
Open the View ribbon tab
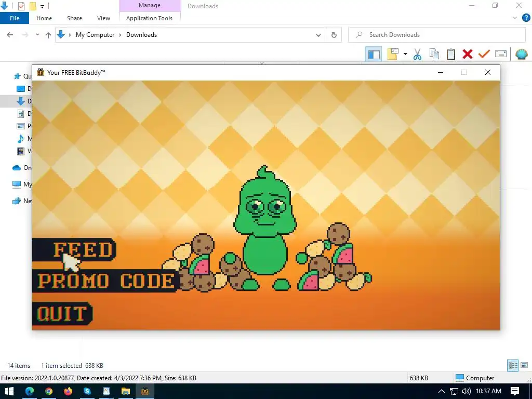103,18
